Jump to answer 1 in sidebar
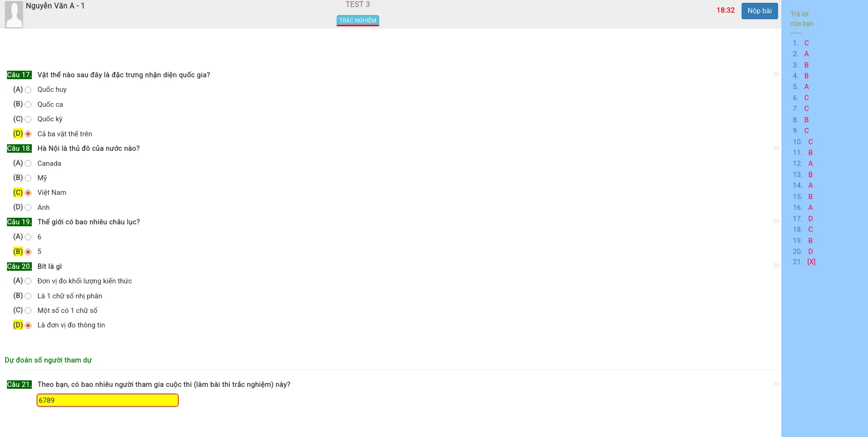Screen dimensions: 868x437 (x=801, y=43)
